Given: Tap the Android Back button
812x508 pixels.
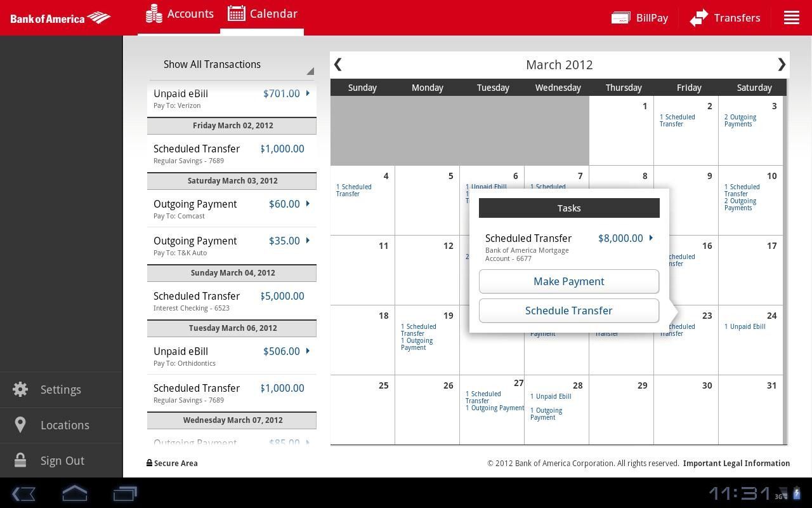Looking at the screenshot, I should [24, 493].
